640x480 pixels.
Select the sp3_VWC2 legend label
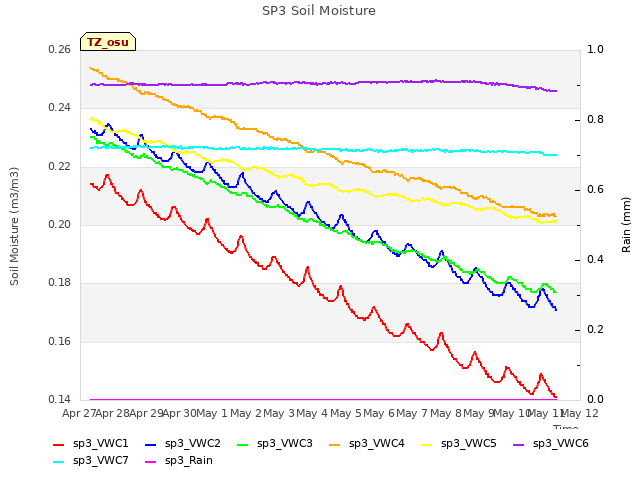(193, 444)
